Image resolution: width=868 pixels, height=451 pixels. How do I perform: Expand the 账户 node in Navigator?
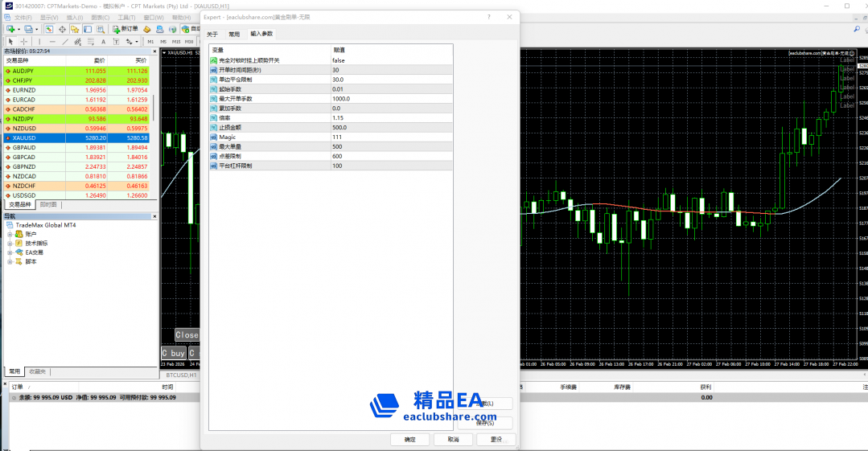10,234
